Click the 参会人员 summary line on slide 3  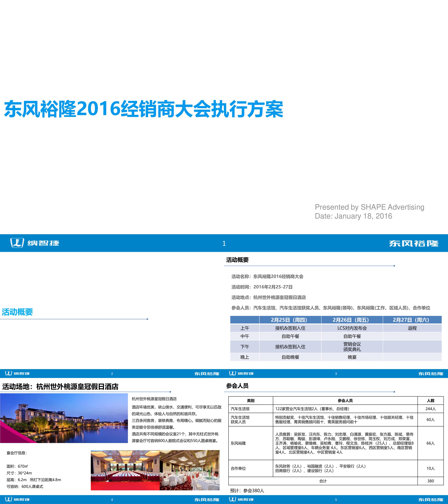coord(331,308)
